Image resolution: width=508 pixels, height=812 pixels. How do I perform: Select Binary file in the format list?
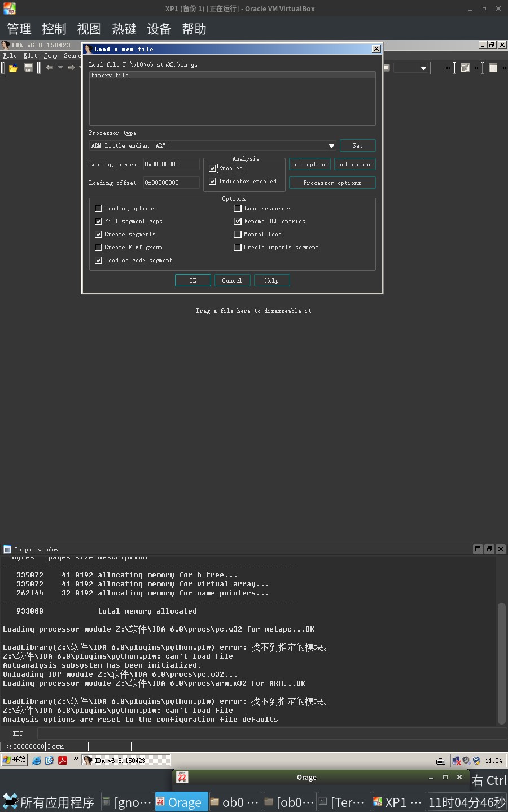[x=232, y=75]
